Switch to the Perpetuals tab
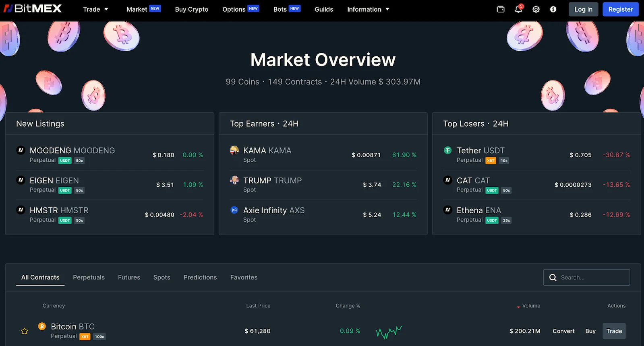Viewport: 644px width, 346px height. click(x=89, y=277)
